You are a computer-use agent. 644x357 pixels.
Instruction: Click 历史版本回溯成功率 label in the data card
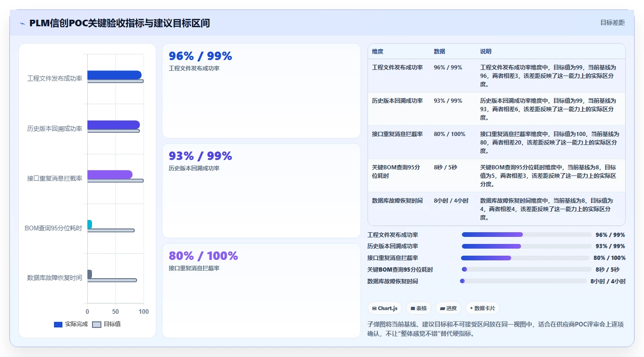click(194, 168)
